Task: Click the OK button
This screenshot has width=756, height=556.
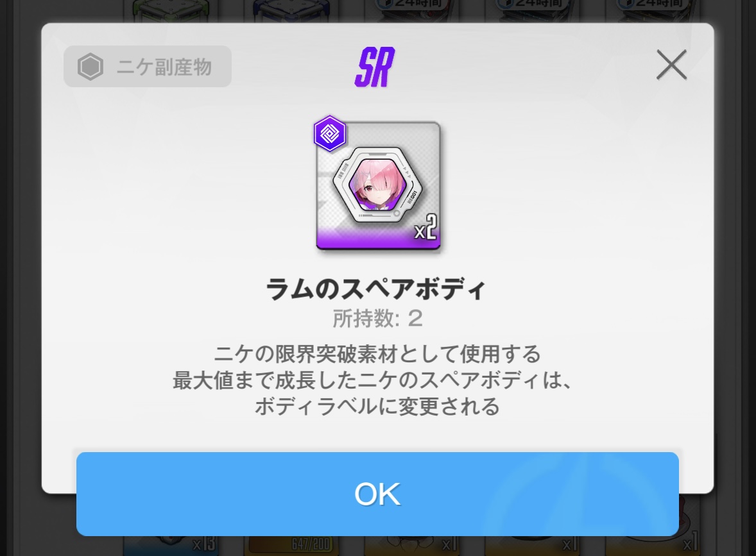Action: (377, 494)
